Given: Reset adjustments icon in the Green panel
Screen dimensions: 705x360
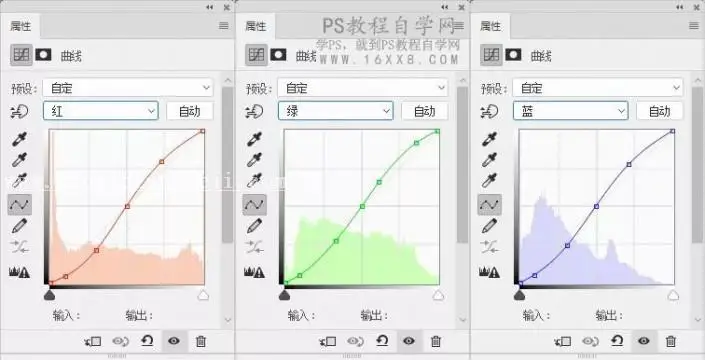Looking at the screenshot, I should [382, 341].
